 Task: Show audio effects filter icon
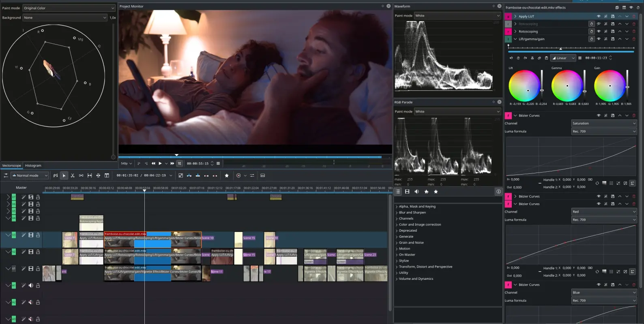pos(416,192)
